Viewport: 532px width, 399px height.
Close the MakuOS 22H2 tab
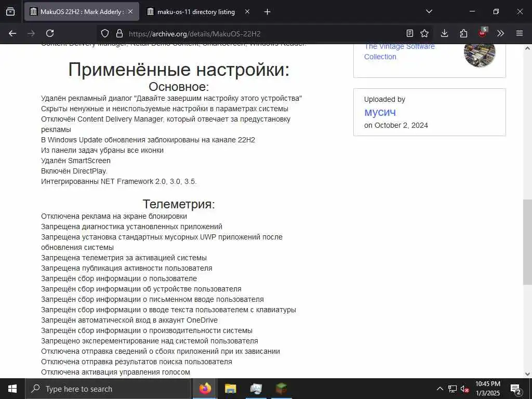tap(130, 11)
